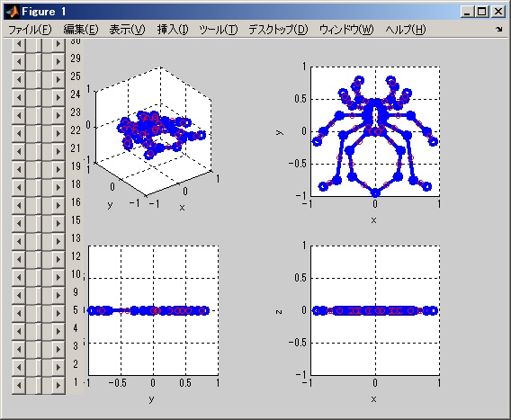Click left arrow of slider 22
This screenshot has width=511, height=420.
click(19, 133)
